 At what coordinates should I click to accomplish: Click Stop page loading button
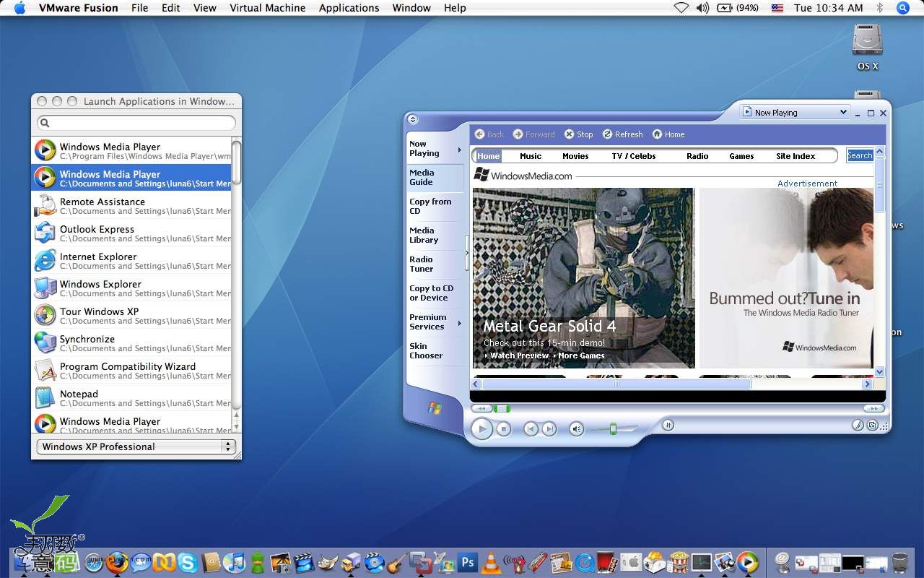click(579, 134)
